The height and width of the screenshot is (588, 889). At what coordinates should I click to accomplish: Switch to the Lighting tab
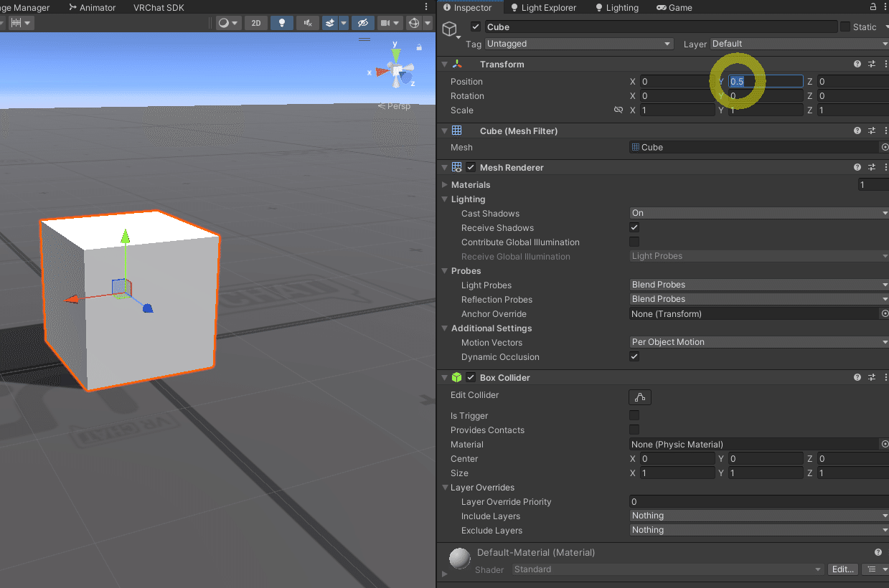[x=616, y=8]
